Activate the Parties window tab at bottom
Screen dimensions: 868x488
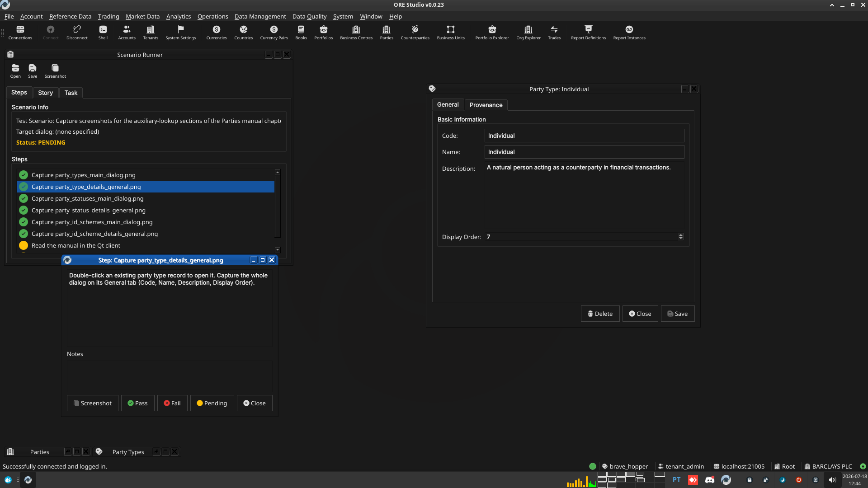click(x=39, y=452)
